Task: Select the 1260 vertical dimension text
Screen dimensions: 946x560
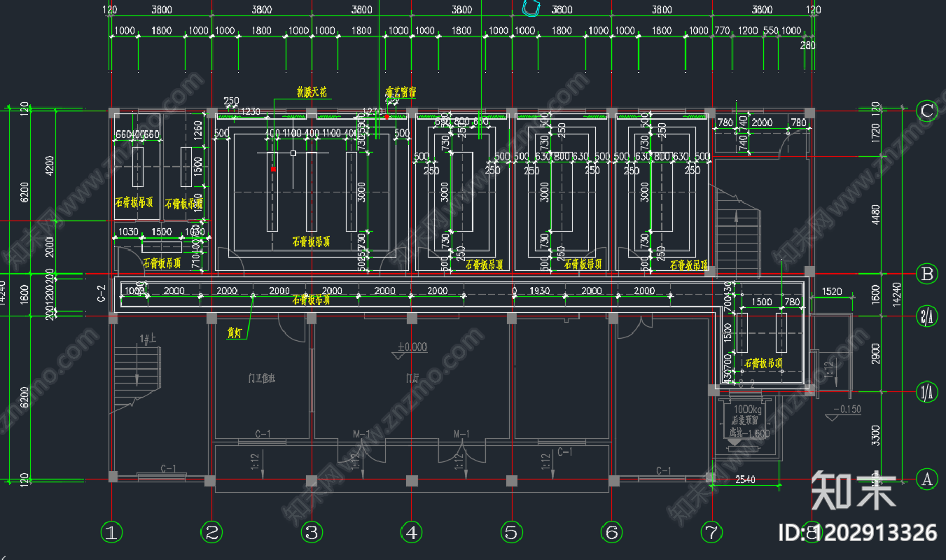Action: coord(198,129)
